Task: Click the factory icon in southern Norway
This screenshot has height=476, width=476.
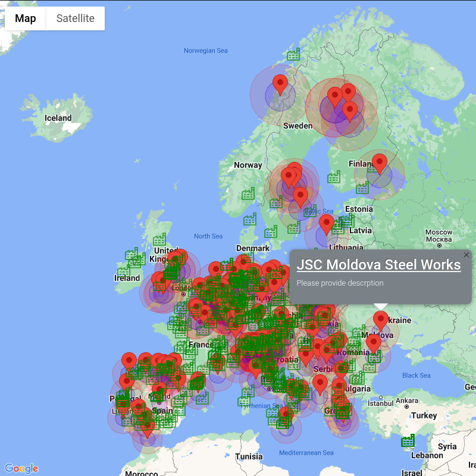Action: [248, 194]
